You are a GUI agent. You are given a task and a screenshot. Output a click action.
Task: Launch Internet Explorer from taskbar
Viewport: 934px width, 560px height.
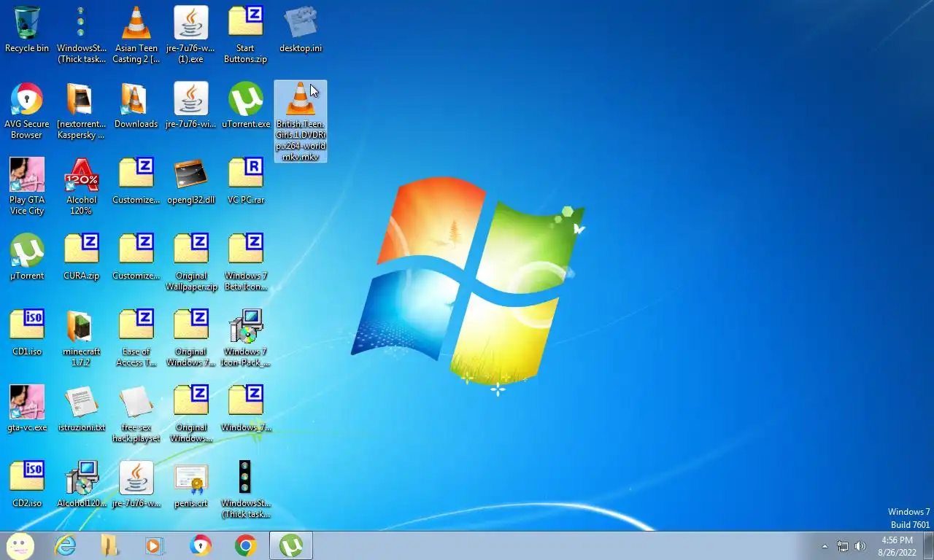coord(66,545)
